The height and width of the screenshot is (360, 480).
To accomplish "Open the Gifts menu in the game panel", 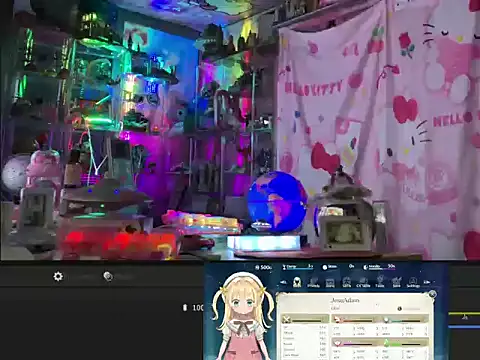I will point(347,283).
